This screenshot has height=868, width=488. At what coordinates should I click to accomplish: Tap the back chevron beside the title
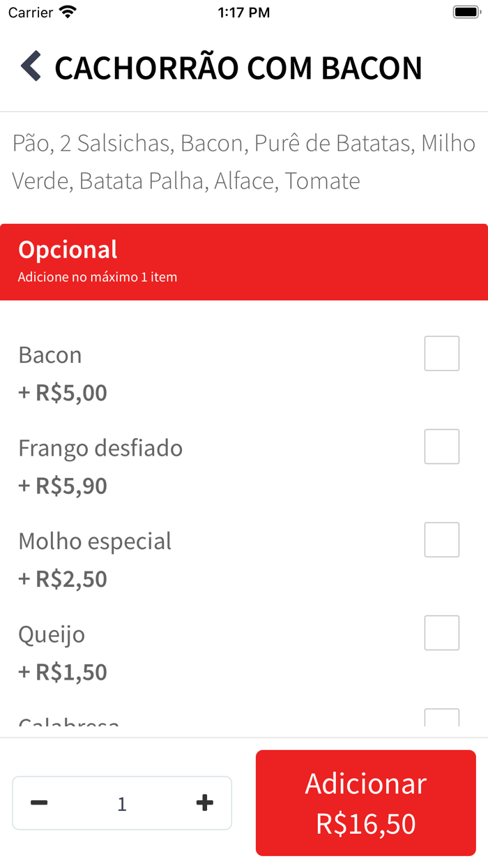tap(29, 67)
